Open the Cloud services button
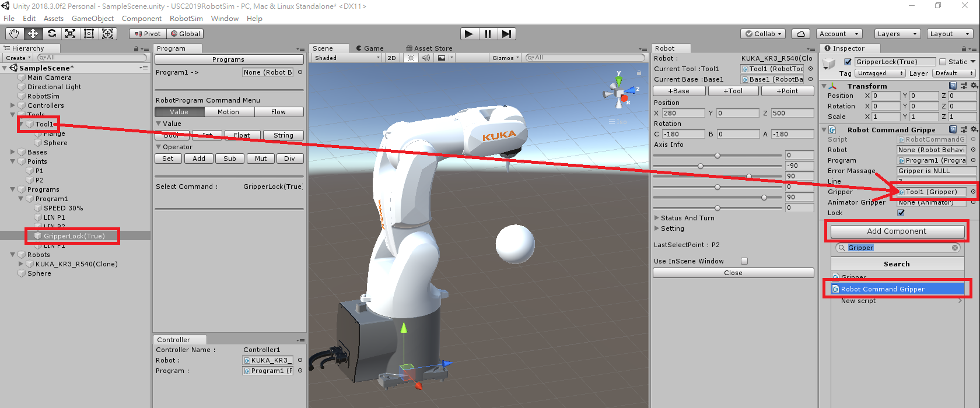 [801, 34]
